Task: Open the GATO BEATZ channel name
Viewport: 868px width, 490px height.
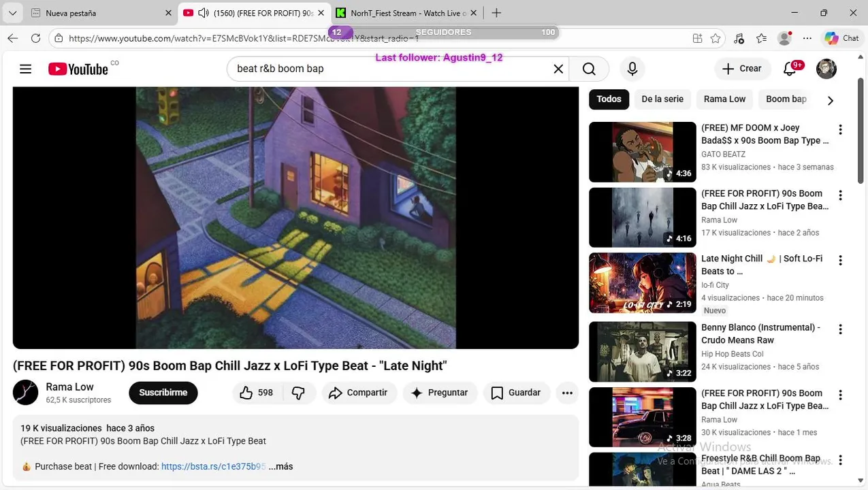Action: (x=723, y=154)
